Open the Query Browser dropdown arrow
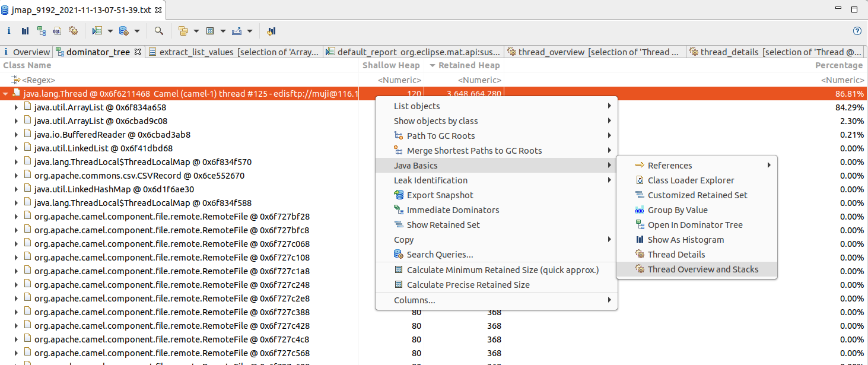Viewport: 868px width, 365px height. click(x=137, y=31)
